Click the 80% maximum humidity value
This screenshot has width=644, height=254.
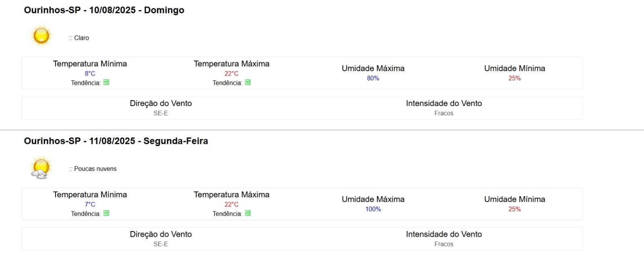(x=373, y=78)
